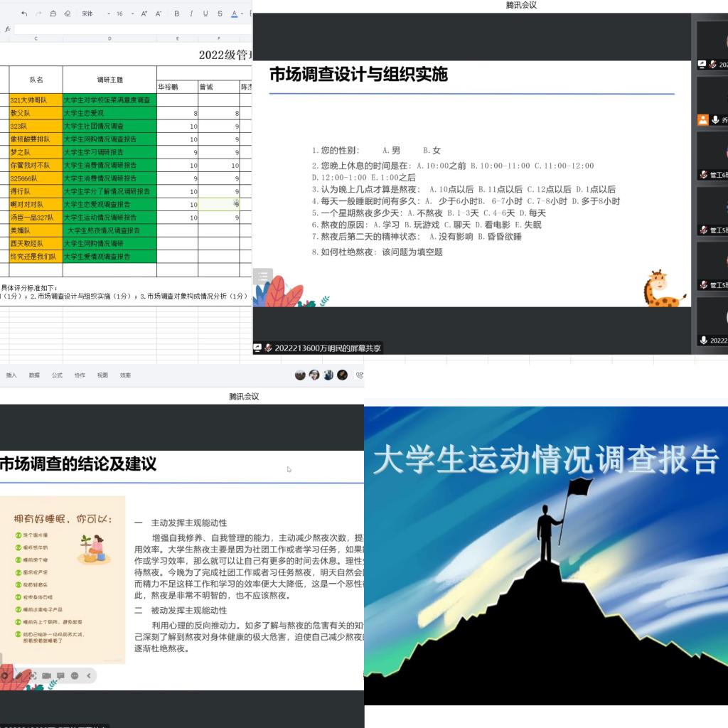Screen dimensions: 728x728
Task: Click the slide list icon at slide corner
Action: 262,276
